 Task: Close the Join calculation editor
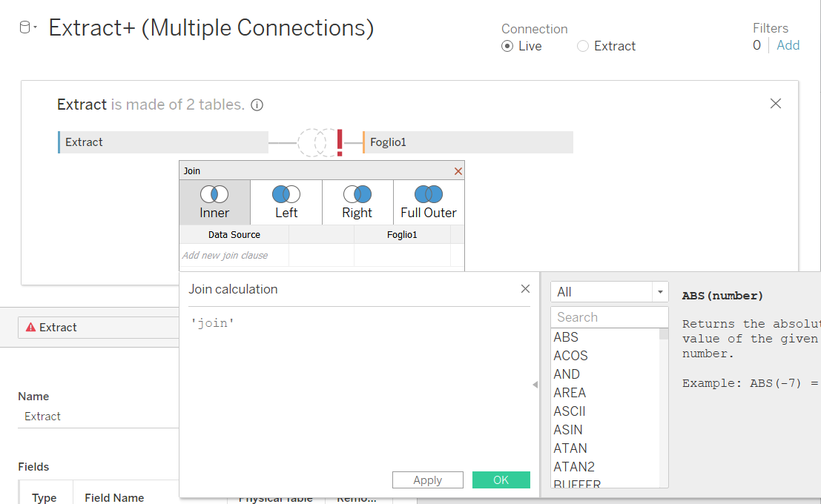pos(525,289)
